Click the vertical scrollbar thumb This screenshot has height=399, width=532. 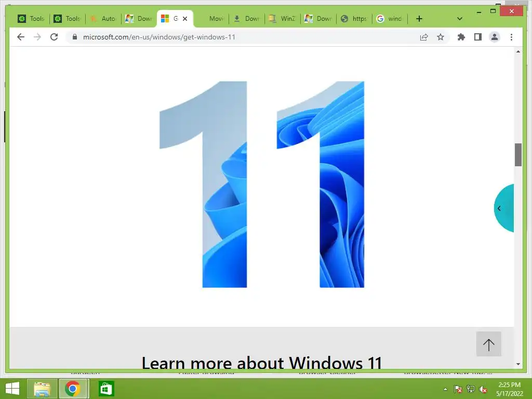(518, 155)
